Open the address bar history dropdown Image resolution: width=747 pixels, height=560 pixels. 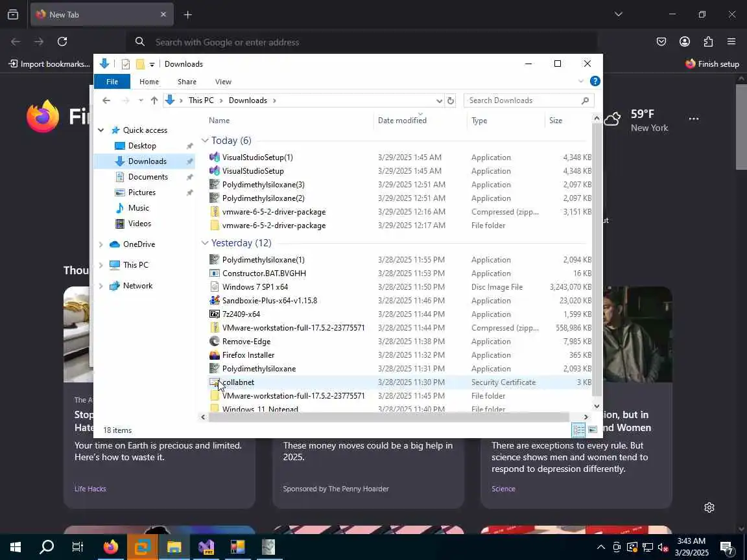click(439, 100)
